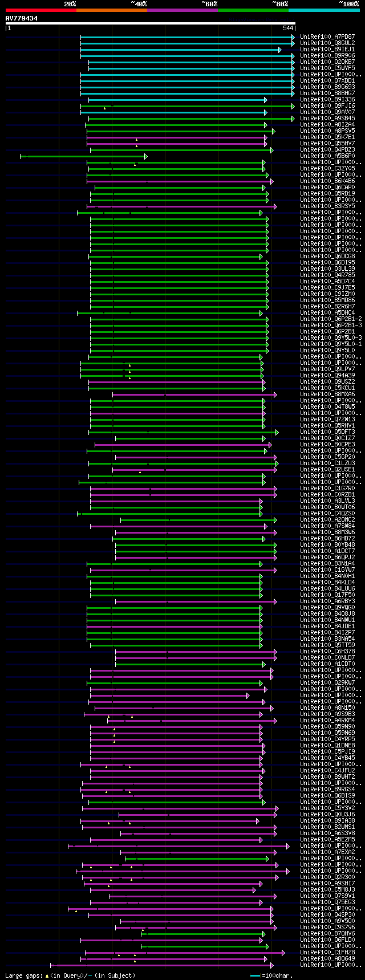Open hit UniRef100_Q2QKB7

[x=327, y=62]
